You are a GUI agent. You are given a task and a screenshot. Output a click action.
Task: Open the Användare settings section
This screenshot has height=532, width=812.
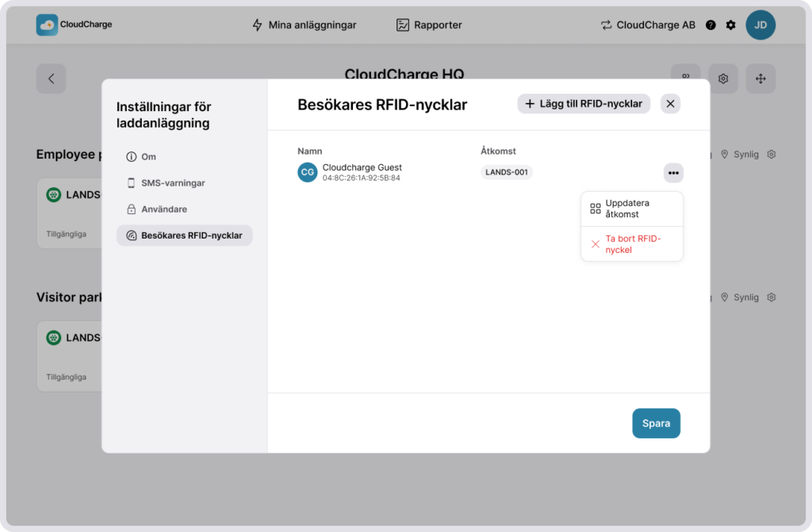coord(163,209)
